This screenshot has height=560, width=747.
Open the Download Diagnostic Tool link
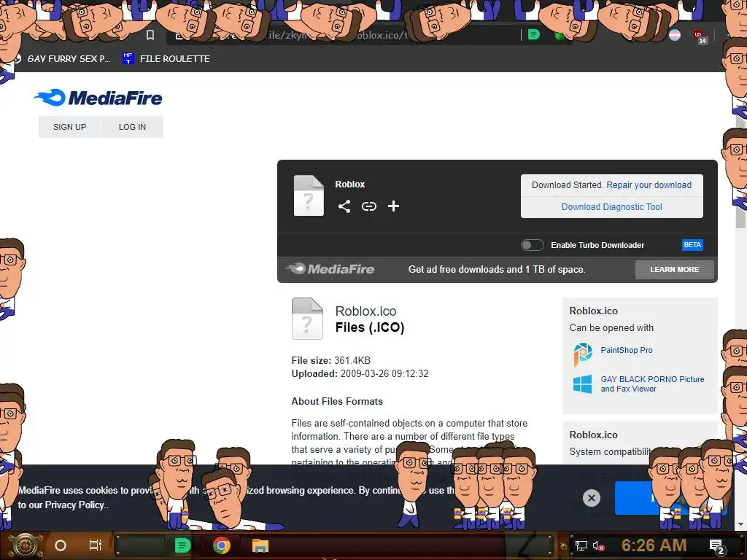[x=612, y=206]
